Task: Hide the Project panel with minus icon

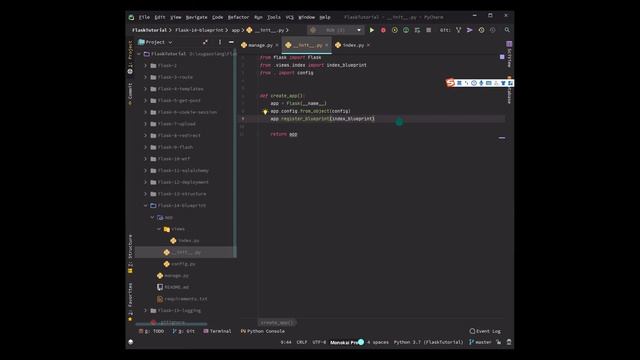Action: click(x=231, y=42)
